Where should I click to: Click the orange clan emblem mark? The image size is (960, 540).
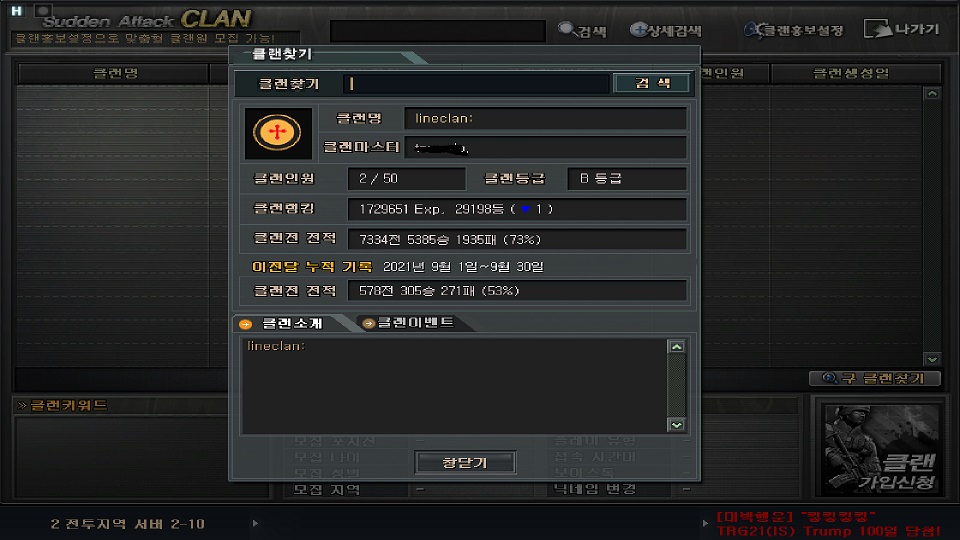click(x=277, y=132)
